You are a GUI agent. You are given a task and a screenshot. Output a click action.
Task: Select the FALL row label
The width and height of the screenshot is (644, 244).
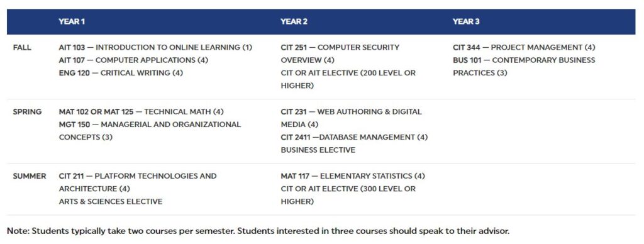point(22,47)
